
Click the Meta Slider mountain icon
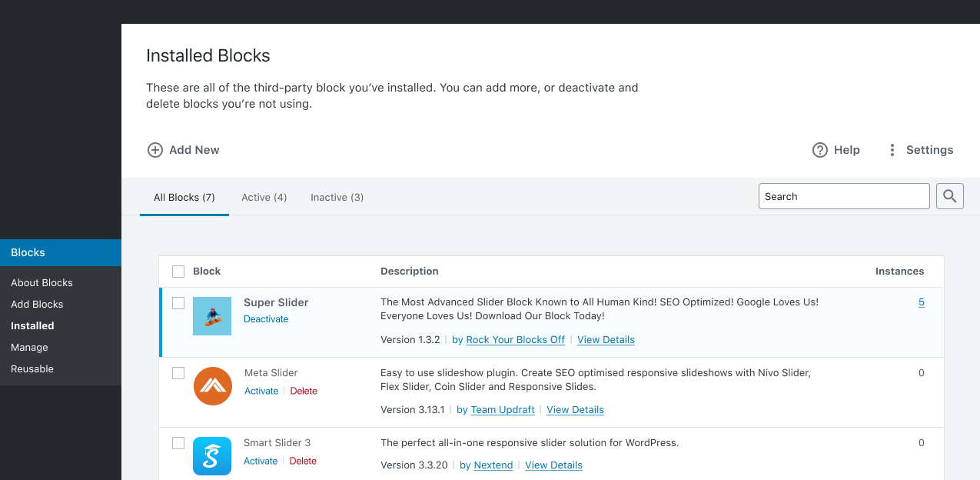click(212, 386)
